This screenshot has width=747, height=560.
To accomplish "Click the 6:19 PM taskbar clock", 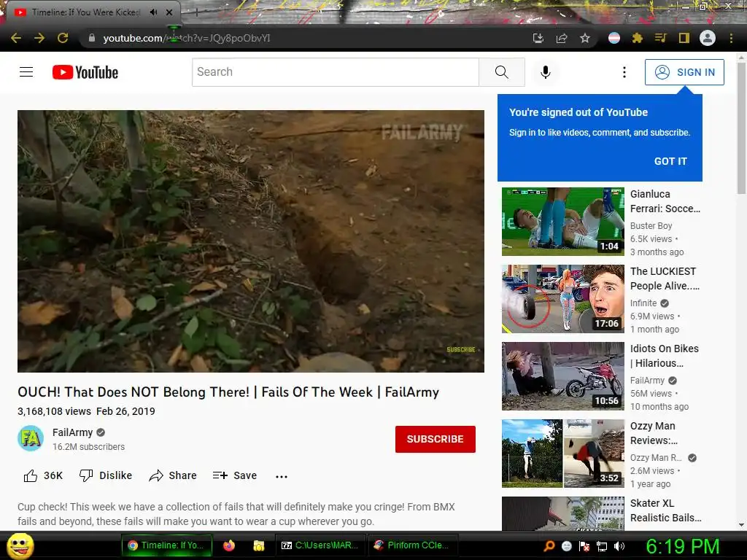I will pyautogui.click(x=682, y=546).
